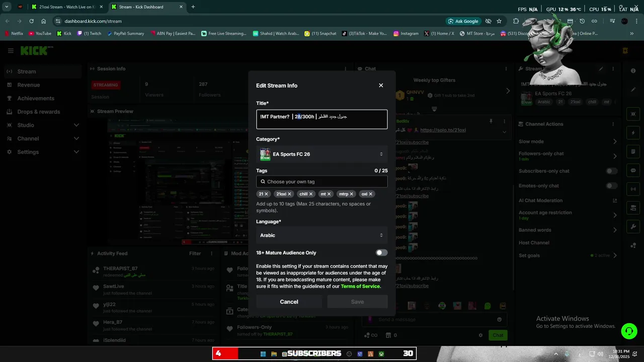
Task: Open the Netflix bookmark
Action: pyautogui.click(x=14, y=34)
